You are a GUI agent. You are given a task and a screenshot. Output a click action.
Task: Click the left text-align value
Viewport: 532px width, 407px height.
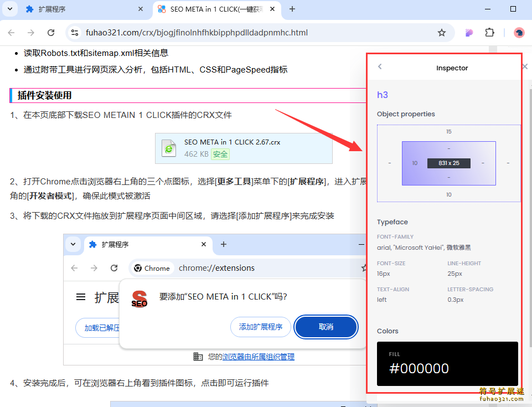click(381, 300)
